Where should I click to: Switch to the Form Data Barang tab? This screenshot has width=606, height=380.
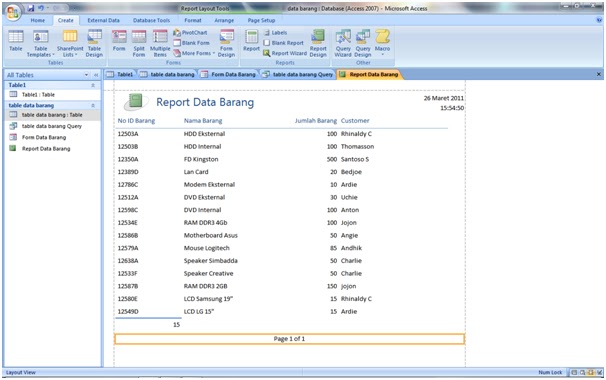[x=228, y=74]
